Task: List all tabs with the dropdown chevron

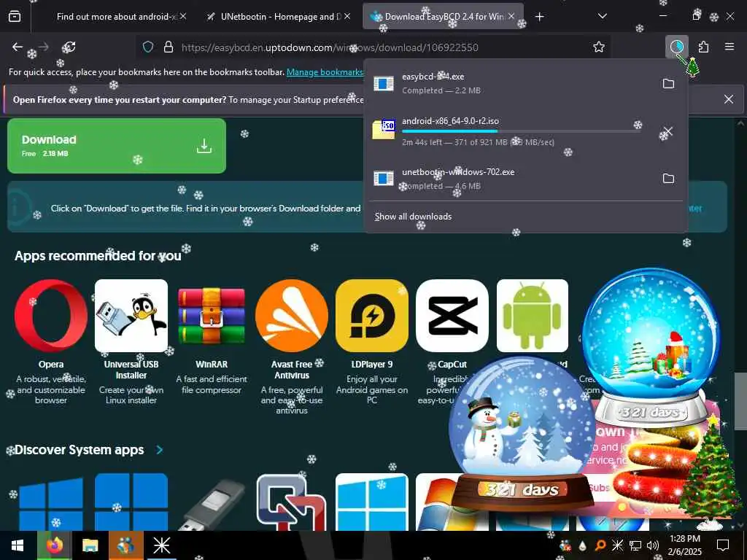Action: pos(602,16)
